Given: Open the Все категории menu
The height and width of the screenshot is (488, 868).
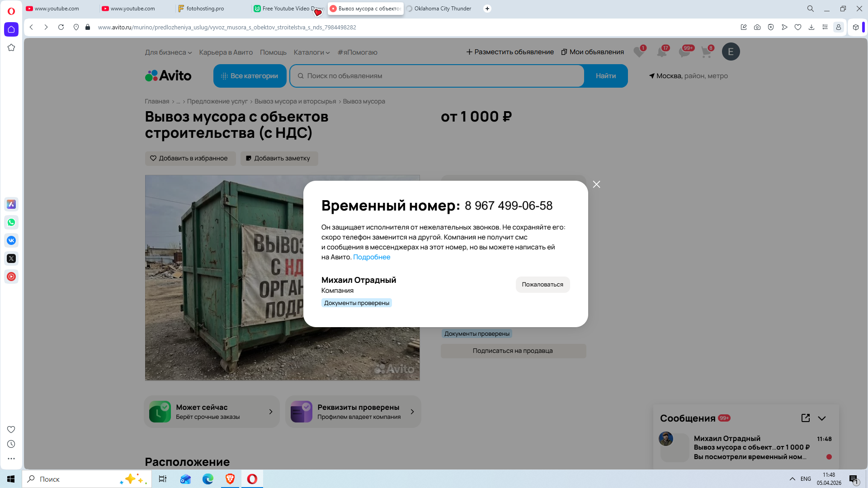Looking at the screenshot, I should pyautogui.click(x=250, y=76).
